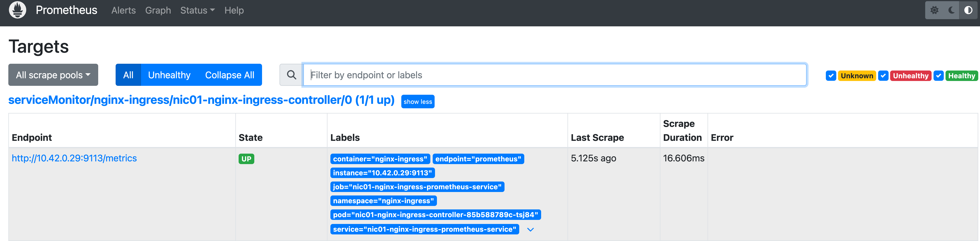Click the service="nic01-nginx-ingress-prometheus-service" label badge
Screen dimensions: 980x241
425,229
